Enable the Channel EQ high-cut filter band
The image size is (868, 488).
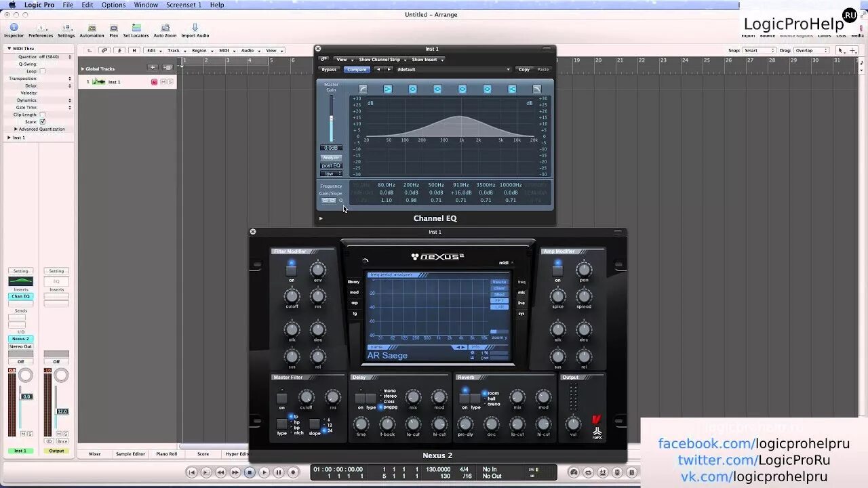pyautogui.click(x=537, y=89)
